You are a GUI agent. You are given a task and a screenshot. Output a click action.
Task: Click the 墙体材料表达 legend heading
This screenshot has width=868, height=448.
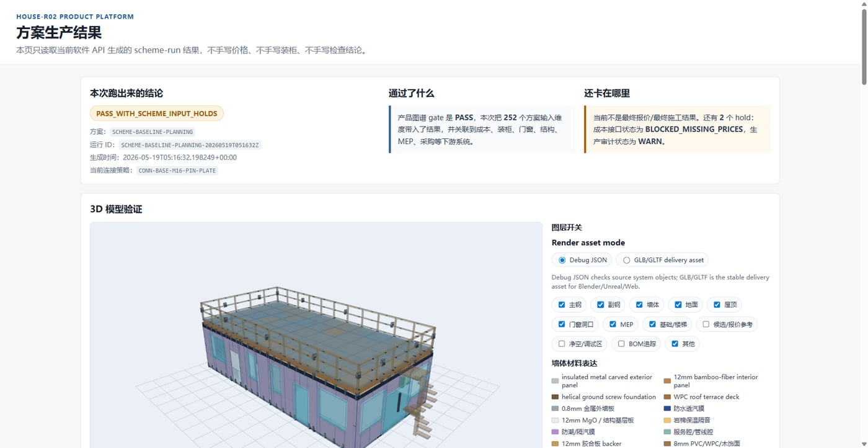pyautogui.click(x=574, y=363)
